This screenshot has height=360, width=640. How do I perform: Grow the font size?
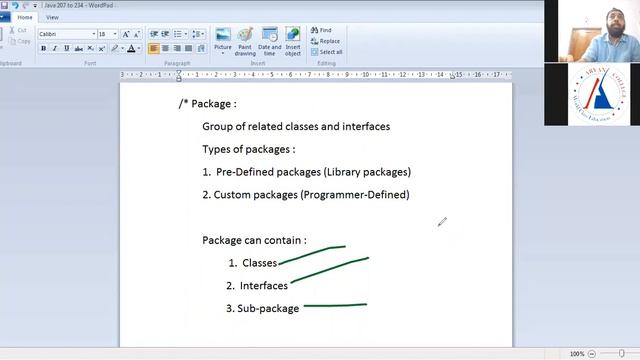click(126, 34)
